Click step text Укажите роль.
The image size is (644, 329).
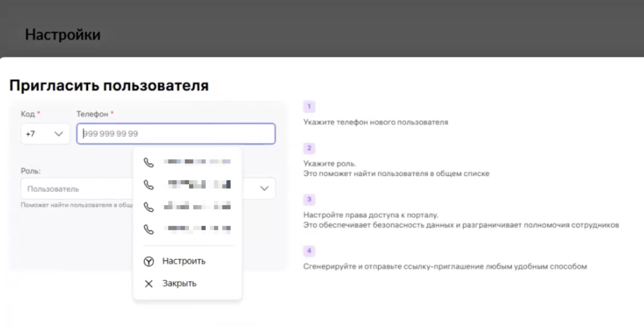click(330, 164)
